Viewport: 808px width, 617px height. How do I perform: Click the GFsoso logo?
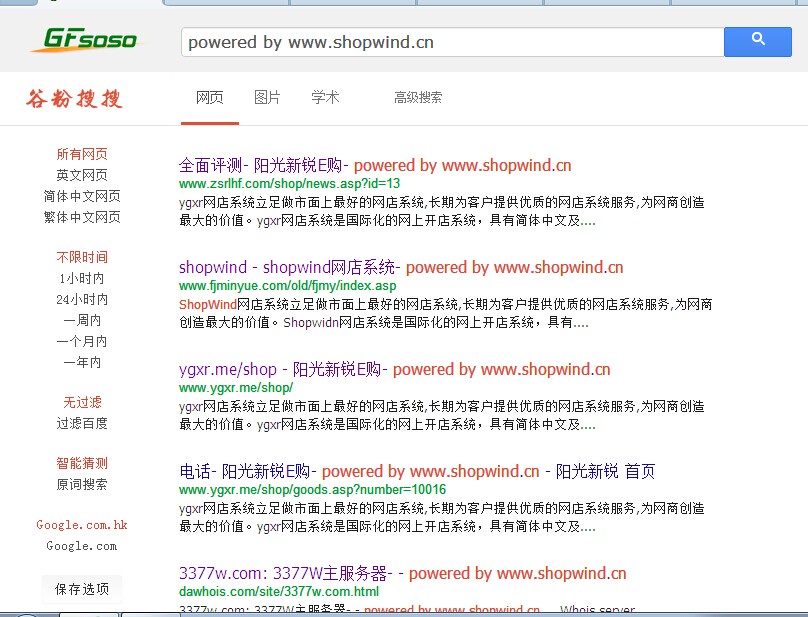[88, 40]
